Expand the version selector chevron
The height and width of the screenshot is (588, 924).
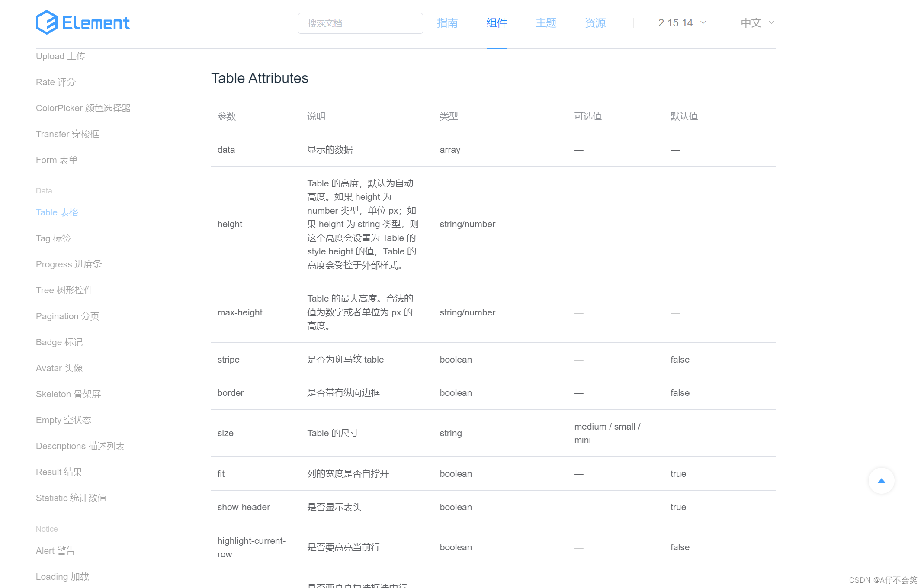703,22
